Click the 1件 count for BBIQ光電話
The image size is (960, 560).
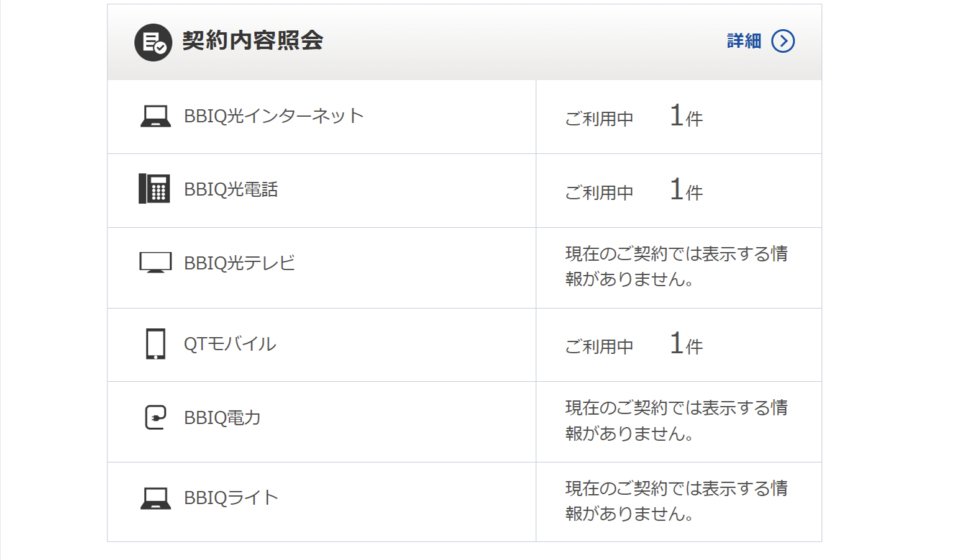686,190
